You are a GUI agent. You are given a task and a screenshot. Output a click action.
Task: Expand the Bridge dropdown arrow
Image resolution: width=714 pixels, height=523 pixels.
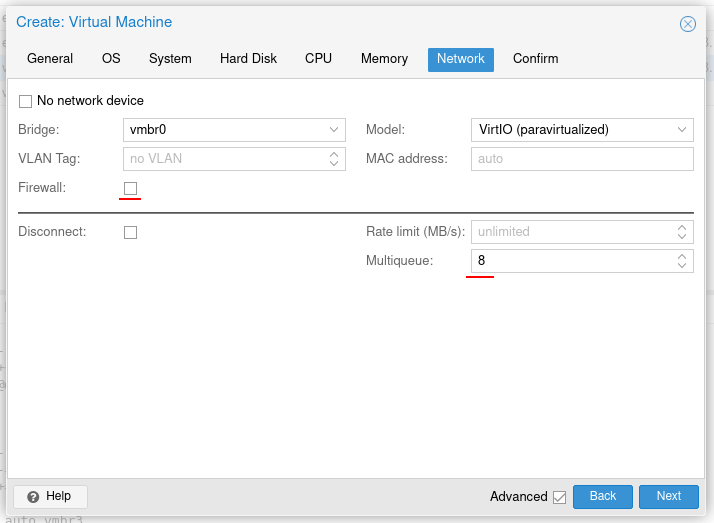[x=334, y=130]
